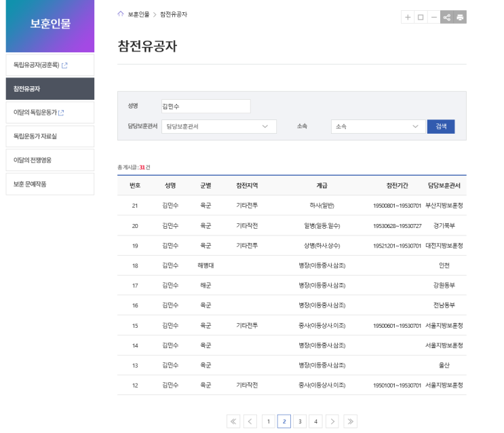Select 김민수 in row 17
This screenshot has width=504, height=433.
coord(170,285)
